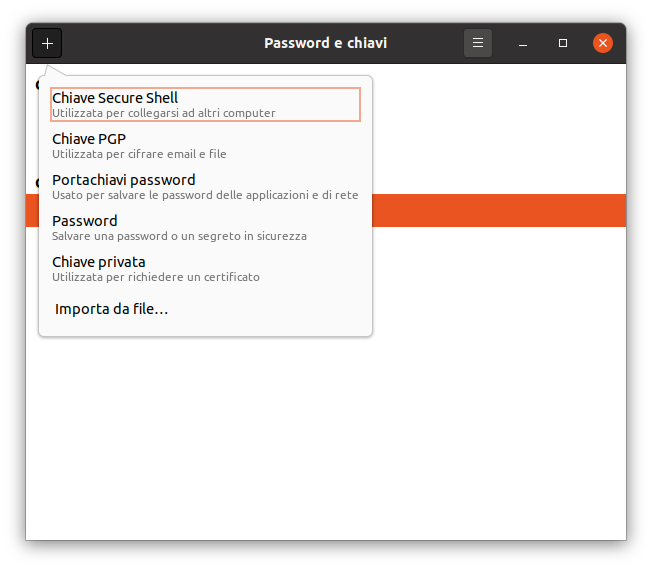Select Chiave Secure Shell option
652x569 pixels.
click(115, 98)
